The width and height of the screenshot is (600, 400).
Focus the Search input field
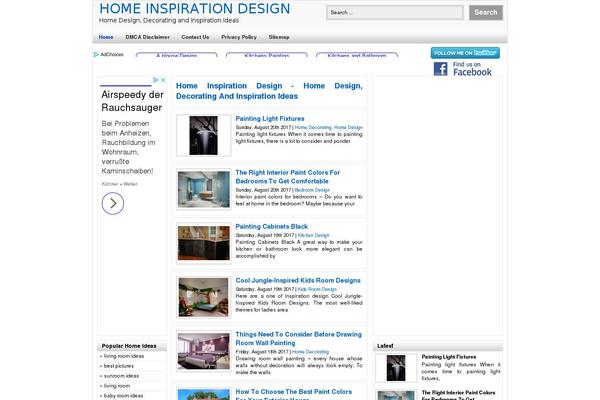tap(395, 13)
